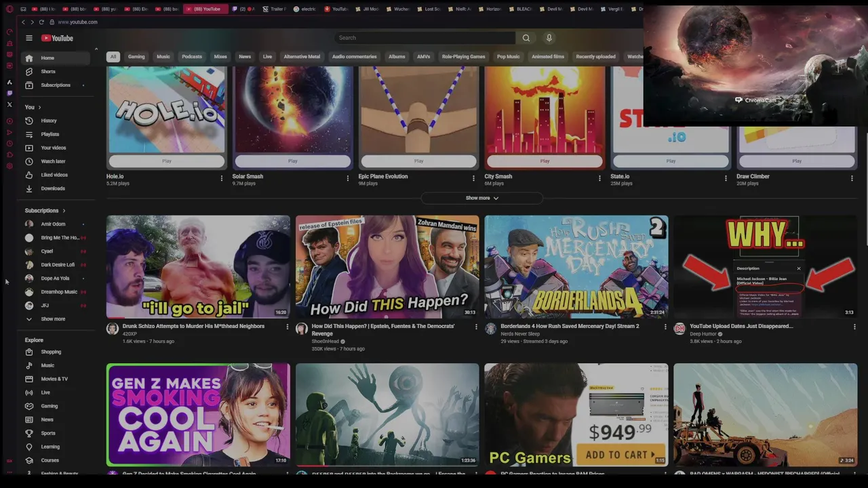
Task: Click the search magnifier button
Action: 526,38
